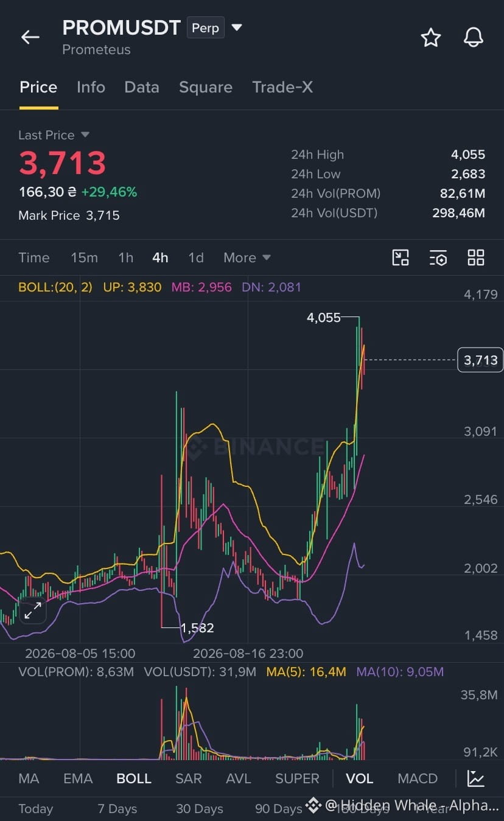Open chart settings list-gear icon
Viewport: 504px width, 821px height.
[438, 257]
